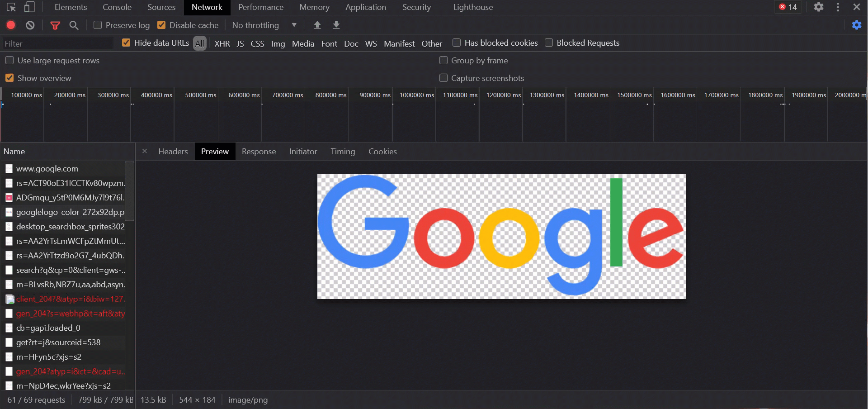This screenshot has width=868, height=409.
Task: Open network search with magnifier icon
Action: (74, 25)
